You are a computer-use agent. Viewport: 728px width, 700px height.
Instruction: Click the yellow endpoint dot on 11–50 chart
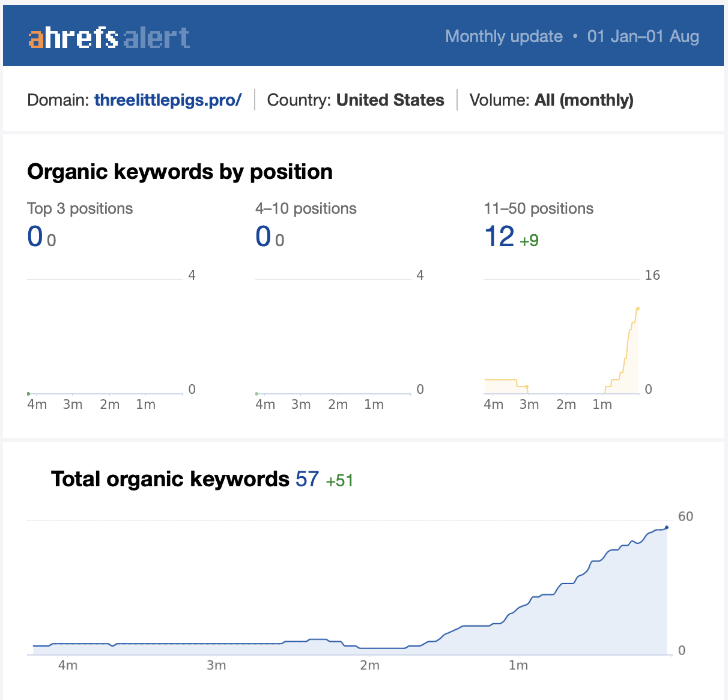(x=637, y=309)
